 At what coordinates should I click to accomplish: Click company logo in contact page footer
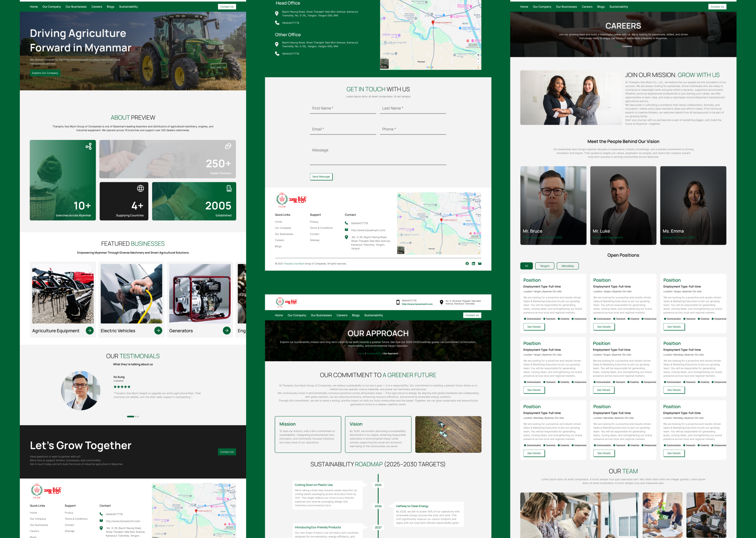coord(291,200)
